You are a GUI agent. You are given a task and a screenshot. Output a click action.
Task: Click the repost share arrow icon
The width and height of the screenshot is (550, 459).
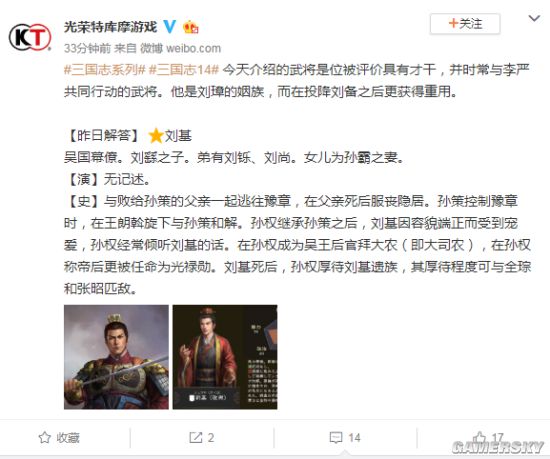pos(196,437)
